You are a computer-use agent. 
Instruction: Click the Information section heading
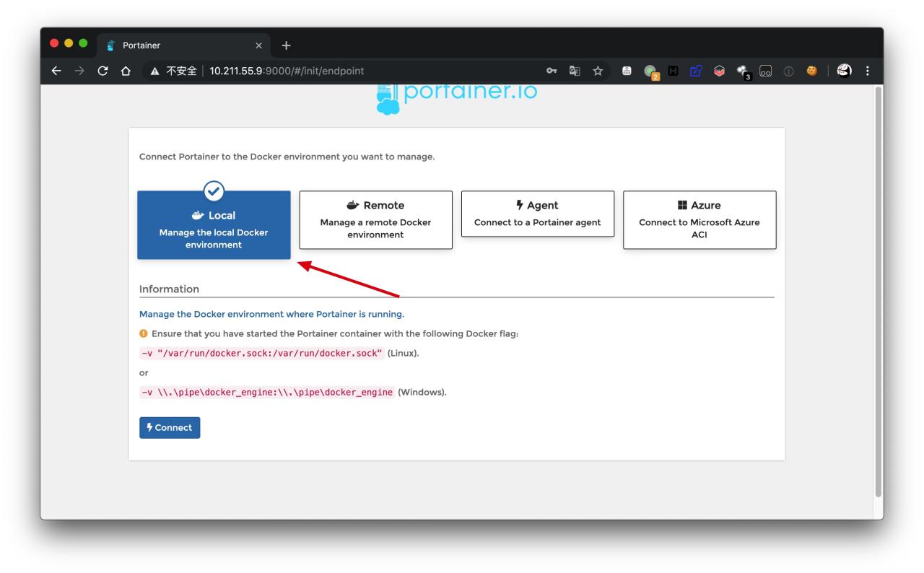(x=169, y=289)
